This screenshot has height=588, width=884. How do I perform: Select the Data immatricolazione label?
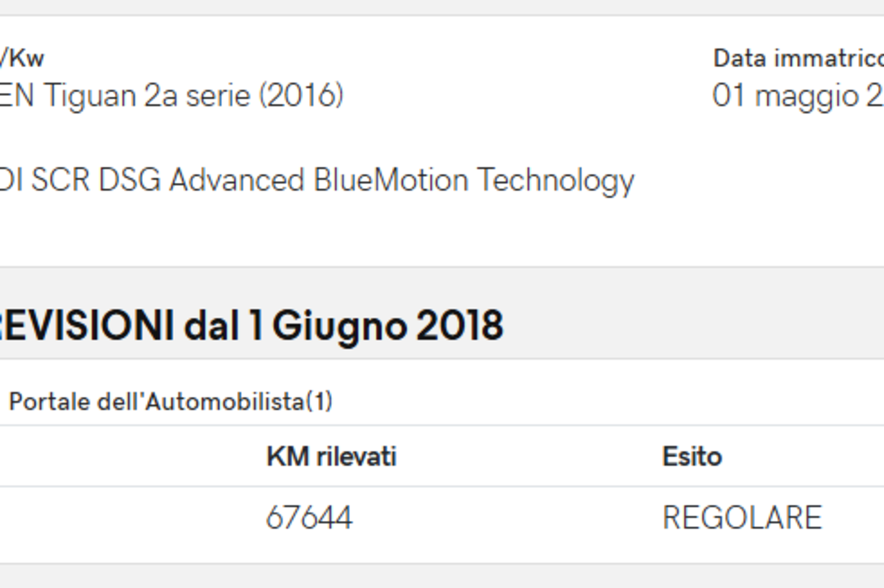point(798,58)
